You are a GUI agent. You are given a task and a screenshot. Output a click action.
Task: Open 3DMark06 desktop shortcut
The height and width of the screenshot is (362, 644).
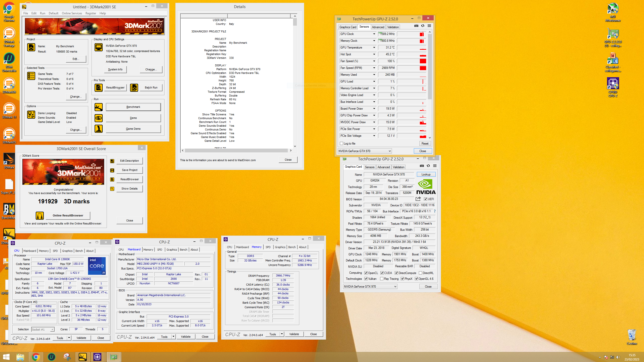pyautogui.click(x=9, y=85)
